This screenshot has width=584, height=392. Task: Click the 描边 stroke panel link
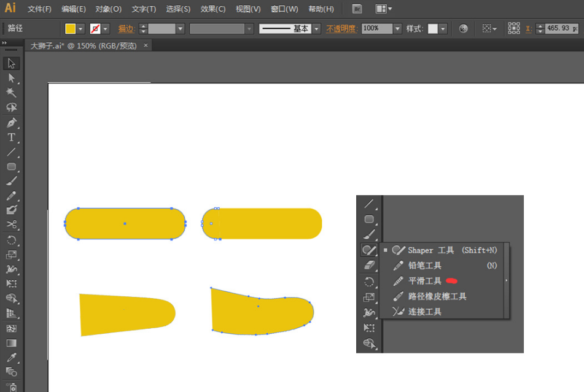(x=126, y=29)
